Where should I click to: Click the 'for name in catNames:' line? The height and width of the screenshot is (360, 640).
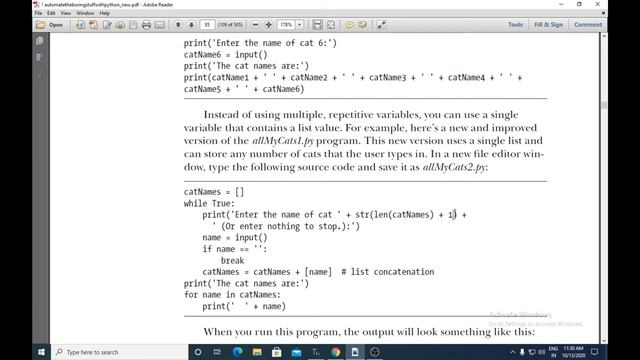pyautogui.click(x=232, y=295)
